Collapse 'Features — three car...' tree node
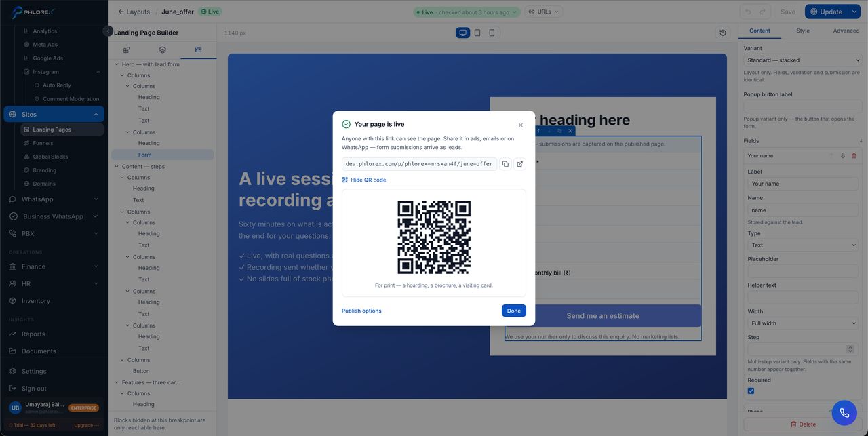 tap(117, 382)
